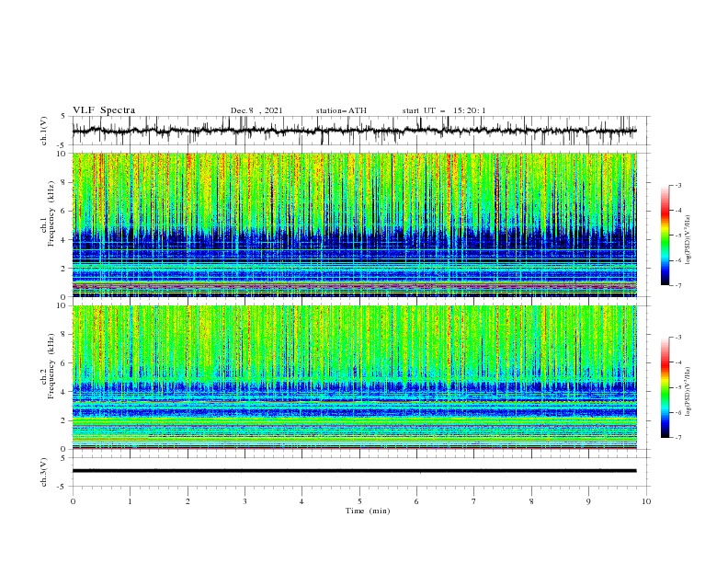The height and width of the screenshot is (563, 728).
Task: Click time axis tick label '0'
Action: 73,501
